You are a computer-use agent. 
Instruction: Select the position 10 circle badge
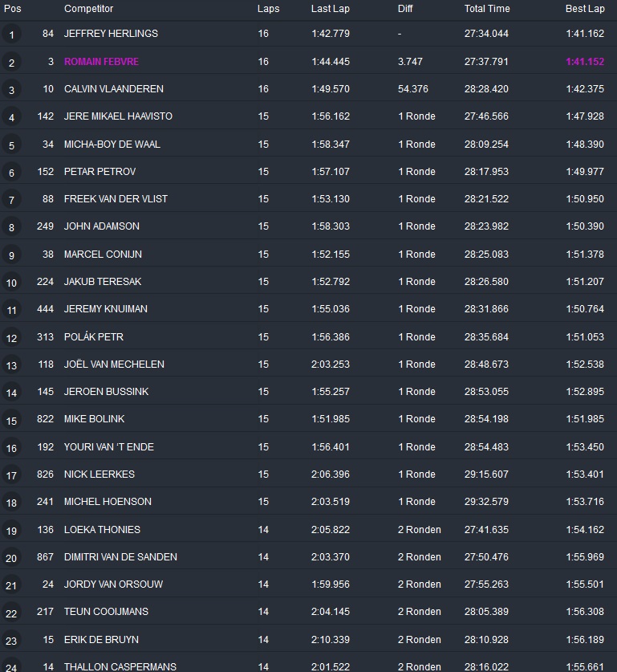pos(11,283)
